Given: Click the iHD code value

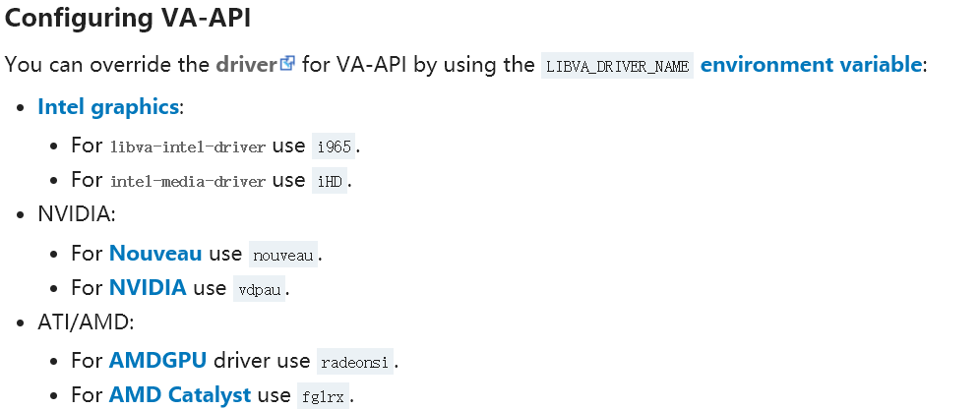Looking at the screenshot, I should [330, 181].
